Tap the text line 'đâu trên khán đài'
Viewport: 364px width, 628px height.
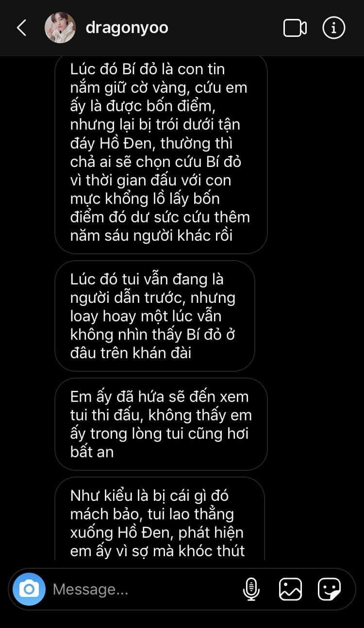pyautogui.click(x=131, y=353)
